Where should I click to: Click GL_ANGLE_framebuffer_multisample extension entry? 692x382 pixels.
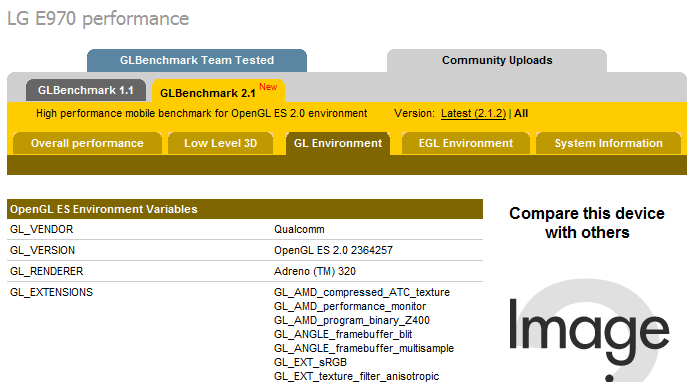tap(364, 348)
